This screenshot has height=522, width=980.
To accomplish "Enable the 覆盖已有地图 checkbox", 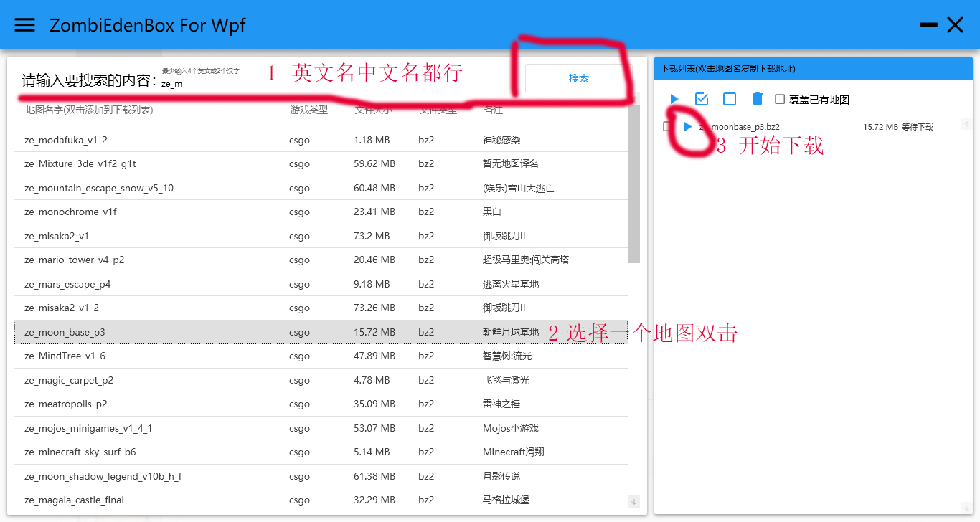I will pos(780,100).
